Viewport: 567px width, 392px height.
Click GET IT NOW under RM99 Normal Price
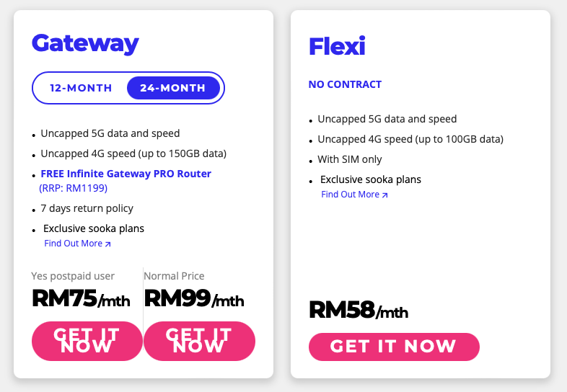coord(199,341)
